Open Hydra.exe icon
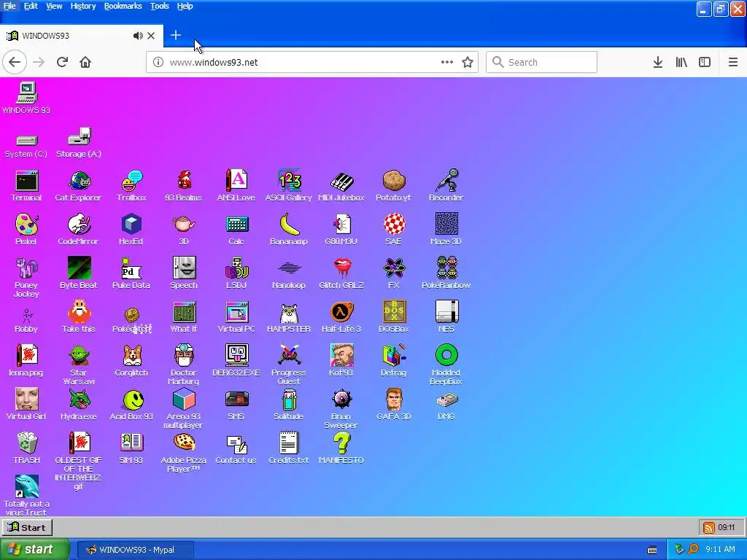This screenshot has height=560, width=747. tap(79, 405)
